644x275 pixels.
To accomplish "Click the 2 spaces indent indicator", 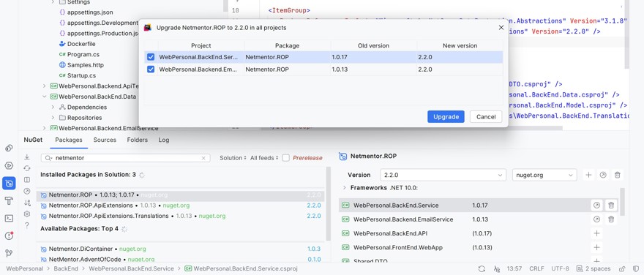I will pos(593,269).
